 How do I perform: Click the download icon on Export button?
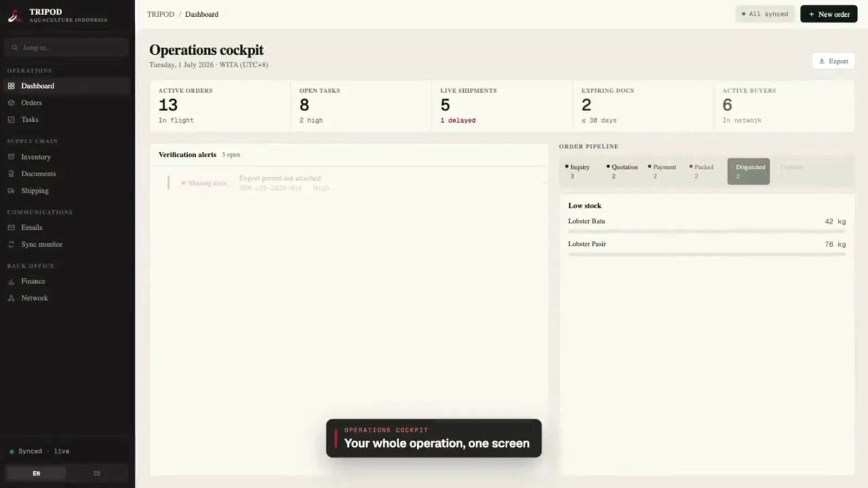[822, 61]
